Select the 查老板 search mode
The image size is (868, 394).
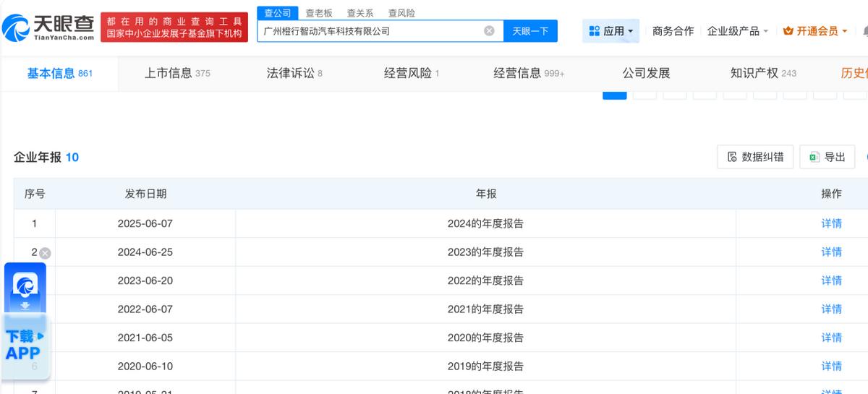(319, 13)
